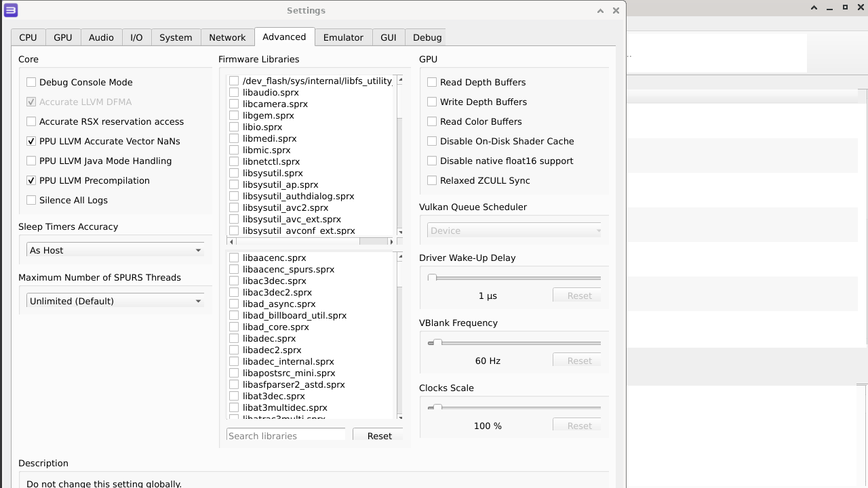Screen dimensions: 868x488
Task: Toggle Relaxed ZCULL Sync
Action: (x=432, y=180)
